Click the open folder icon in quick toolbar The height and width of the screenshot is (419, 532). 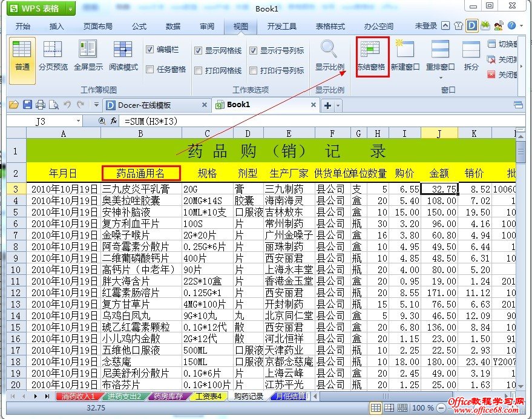coord(13,105)
